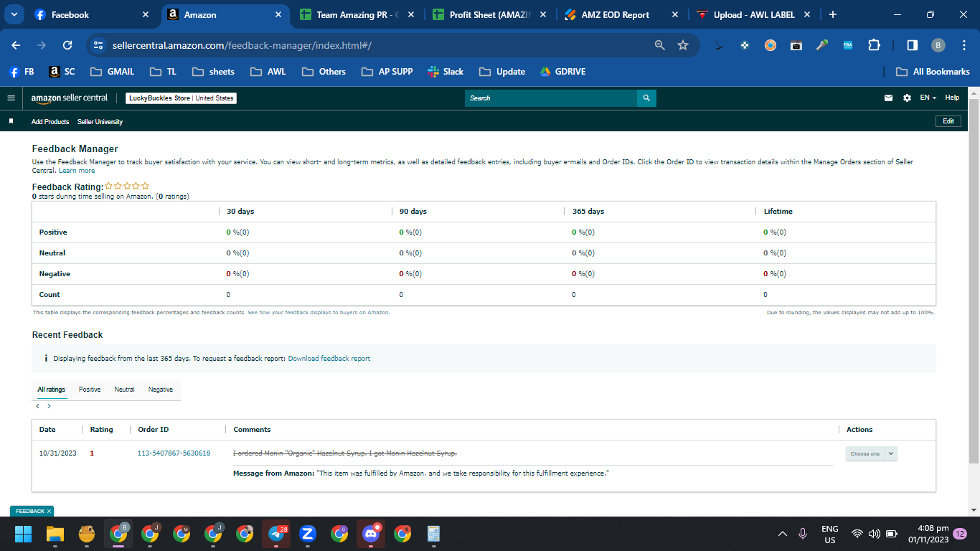Click the Amazon Seller Central logo

tap(70, 98)
